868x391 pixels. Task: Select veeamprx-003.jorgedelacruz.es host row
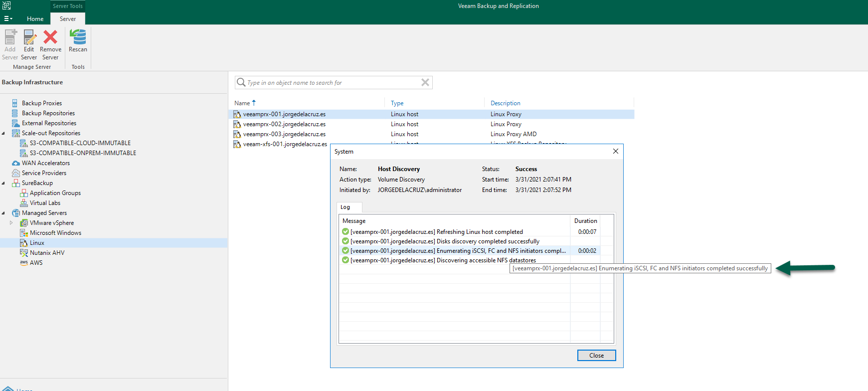pyautogui.click(x=431, y=134)
